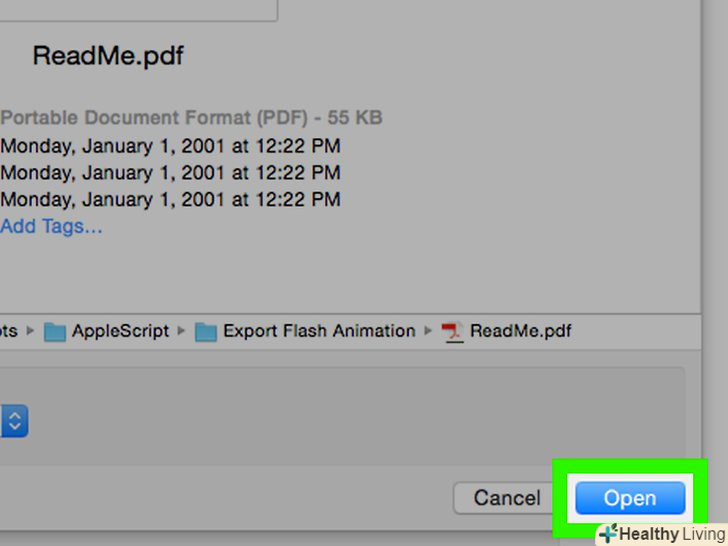Click the Export Flash Animation folder icon

(206, 331)
